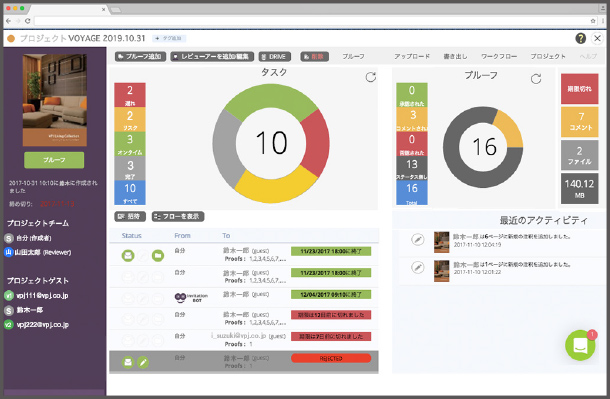Open the アップロード menu
Screen dimensions: 610x399
click(x=412, y=57)
